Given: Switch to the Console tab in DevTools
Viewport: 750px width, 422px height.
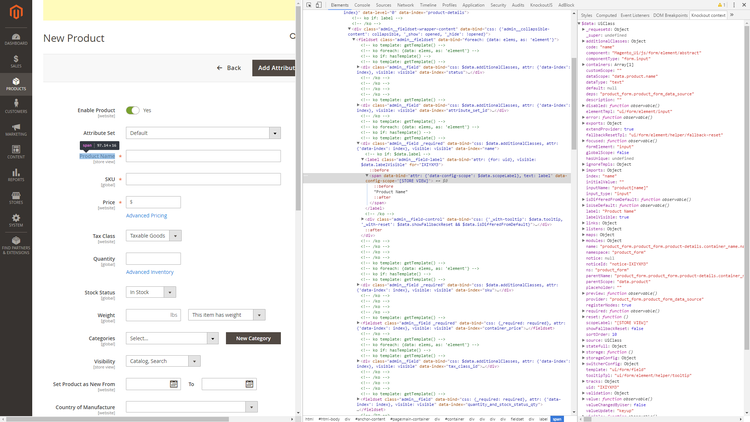Looking at the screenshot, I should point(362,4).
